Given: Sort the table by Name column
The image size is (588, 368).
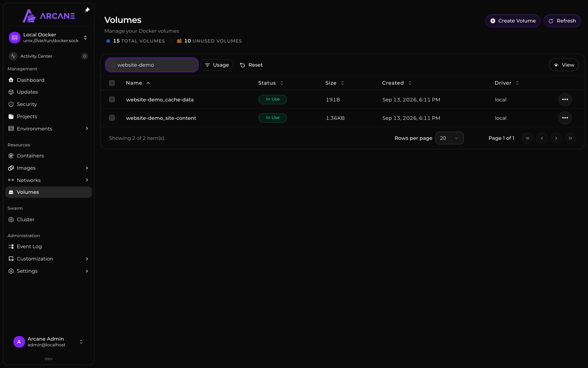Looking at the screenshot, I should (x=138, y=83).
